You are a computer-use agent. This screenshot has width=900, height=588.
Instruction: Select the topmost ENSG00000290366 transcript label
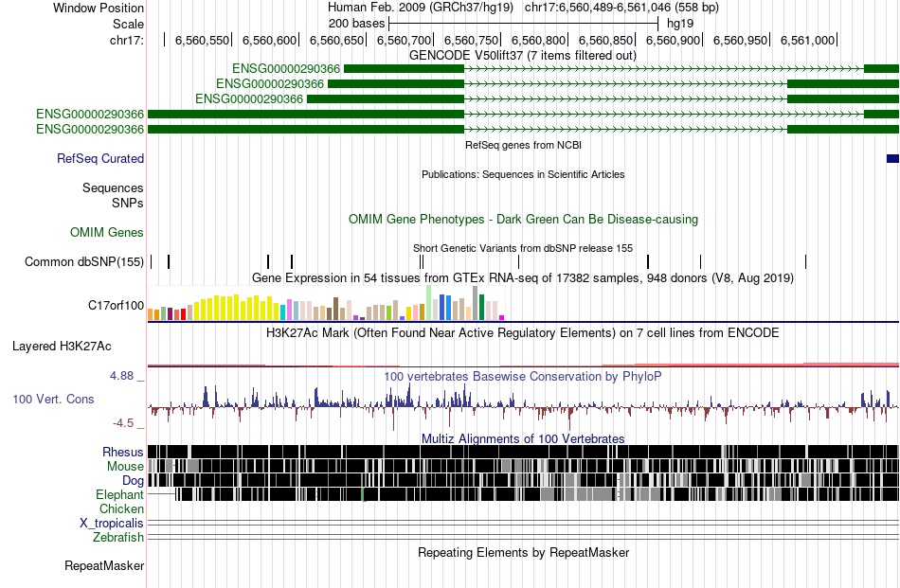coord(286,69)
